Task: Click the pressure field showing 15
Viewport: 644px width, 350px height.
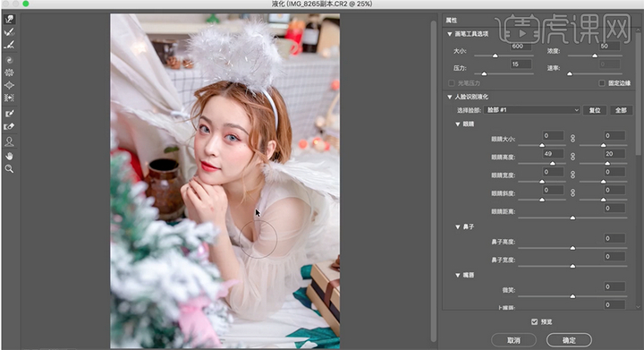Action: (521, 64)
